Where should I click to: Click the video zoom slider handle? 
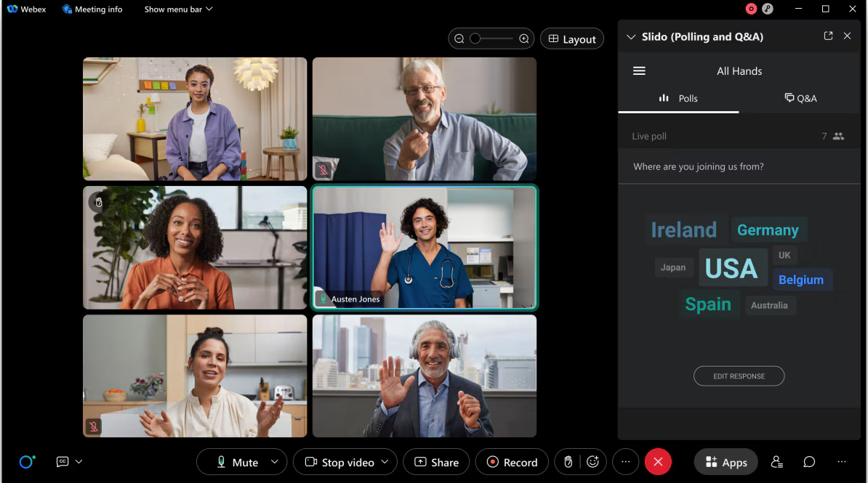tap(475, 39)
